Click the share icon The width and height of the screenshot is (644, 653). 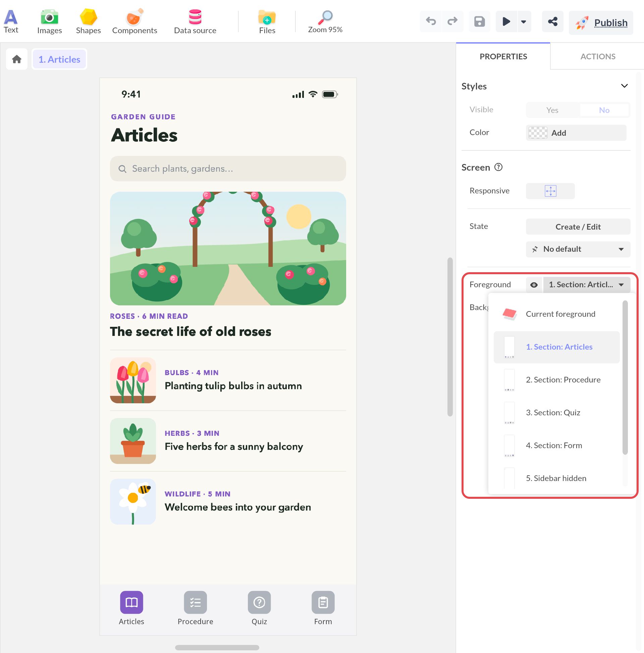click(x=552, y=22)
